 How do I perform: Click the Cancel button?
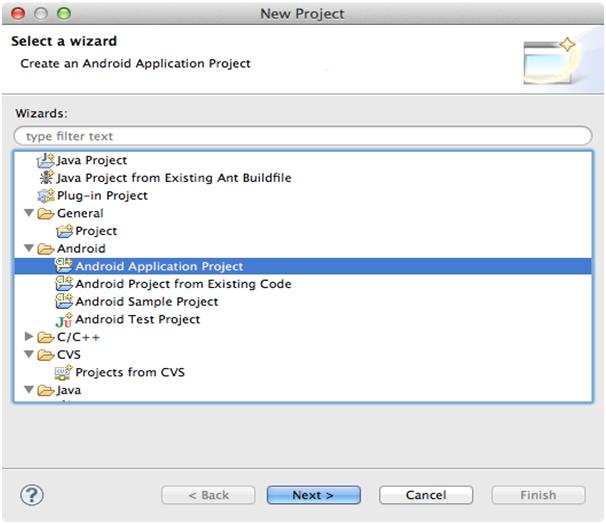click(426, 495)
